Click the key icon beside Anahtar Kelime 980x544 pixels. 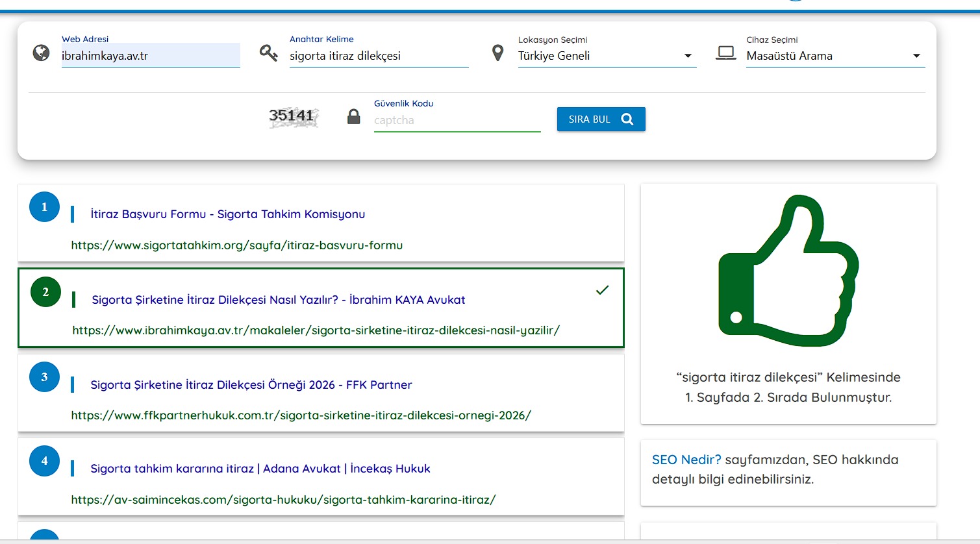pos(268,53)
